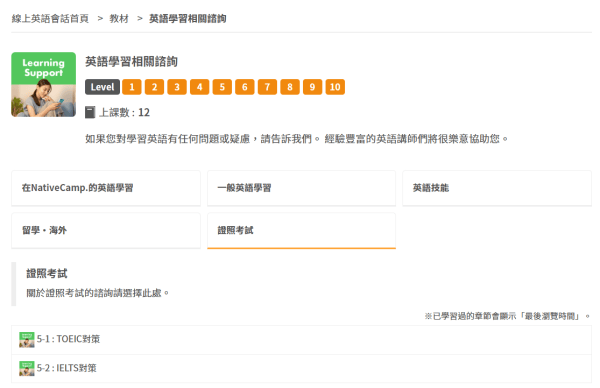Open the 在NativeCamp.的英語學習 tab
Viewport: 600px width, 388px height.
[106, 188]
